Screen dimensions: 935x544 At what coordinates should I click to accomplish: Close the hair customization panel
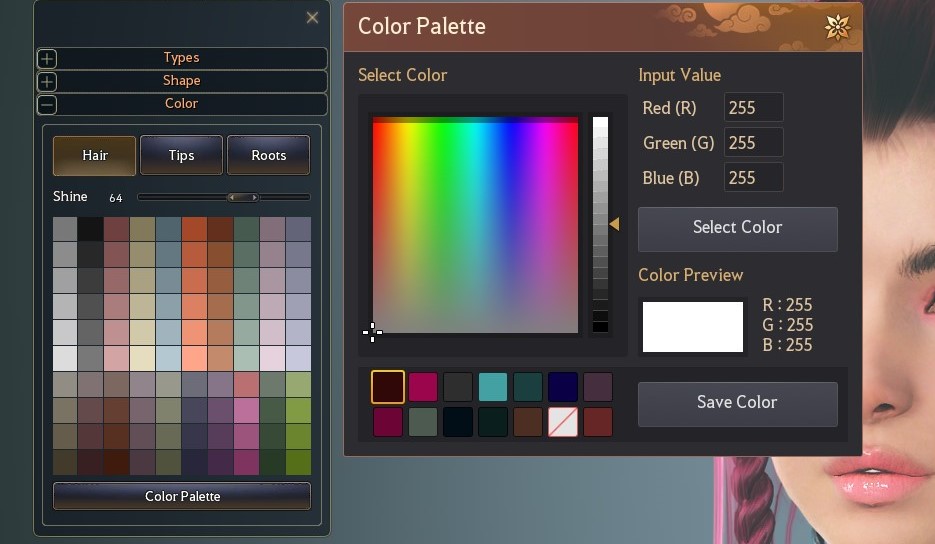[312, 18]
